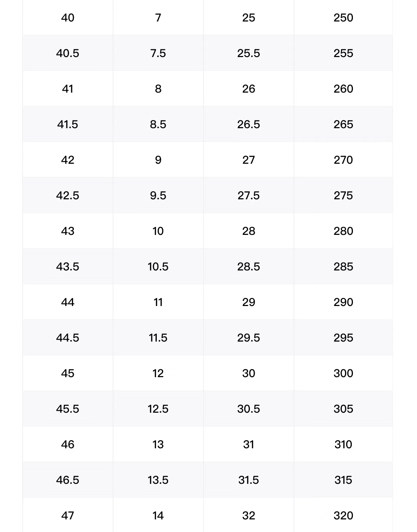The image size is (417, 532).
Task: Click the 275 value cell
Action: [343, 195]
